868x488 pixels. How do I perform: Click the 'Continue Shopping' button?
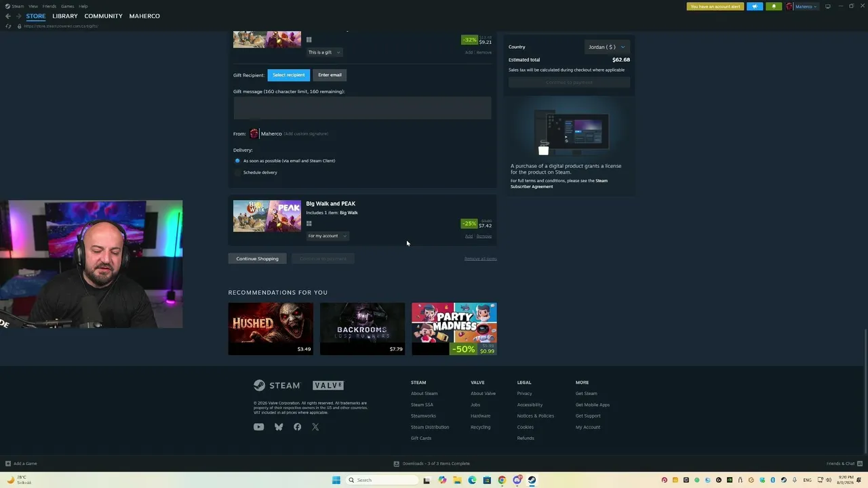click(x=257, y=259)
